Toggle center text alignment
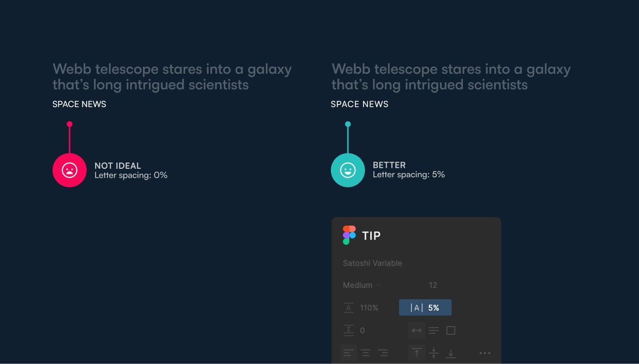Screen dimensions: 639x364 (x=365, y=353)
